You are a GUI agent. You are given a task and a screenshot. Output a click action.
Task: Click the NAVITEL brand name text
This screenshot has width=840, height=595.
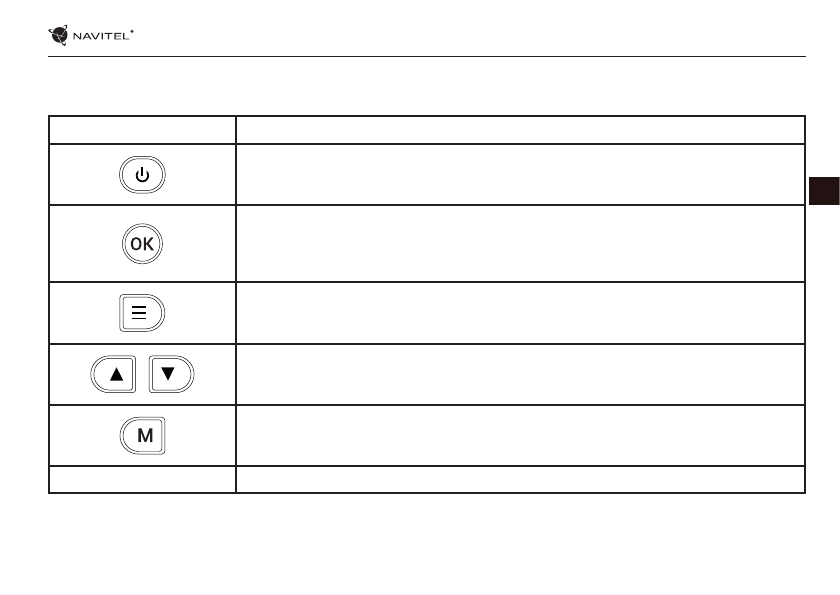(99, 37)
